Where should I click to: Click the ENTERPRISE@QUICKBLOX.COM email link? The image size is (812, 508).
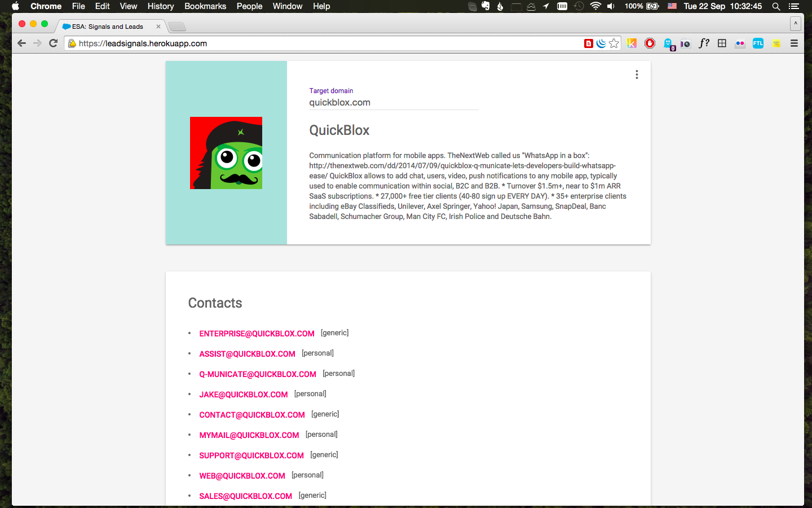(x=257, y=334)
